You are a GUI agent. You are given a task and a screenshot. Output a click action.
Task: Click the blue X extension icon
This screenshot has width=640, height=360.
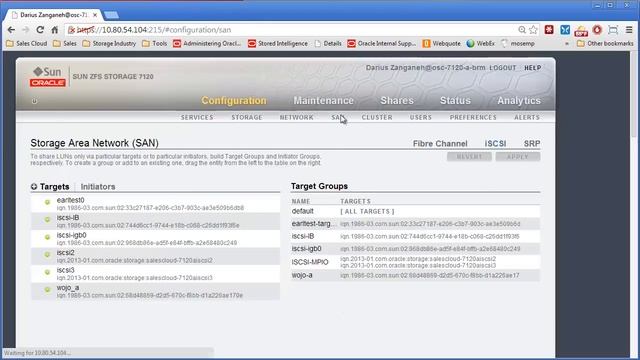pyautogui.click(x=565, y=30)
